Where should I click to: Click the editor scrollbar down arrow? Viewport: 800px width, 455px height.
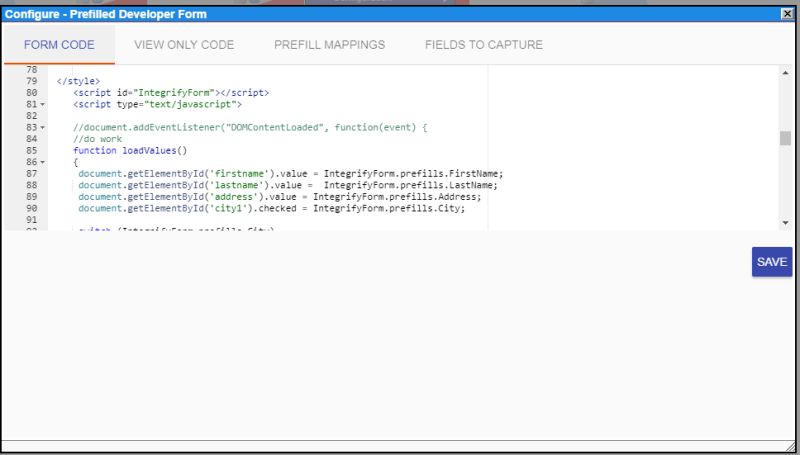785,223
